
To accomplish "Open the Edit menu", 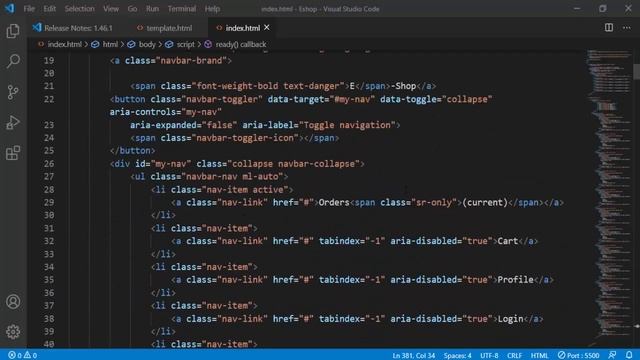I will click(49, 9).
